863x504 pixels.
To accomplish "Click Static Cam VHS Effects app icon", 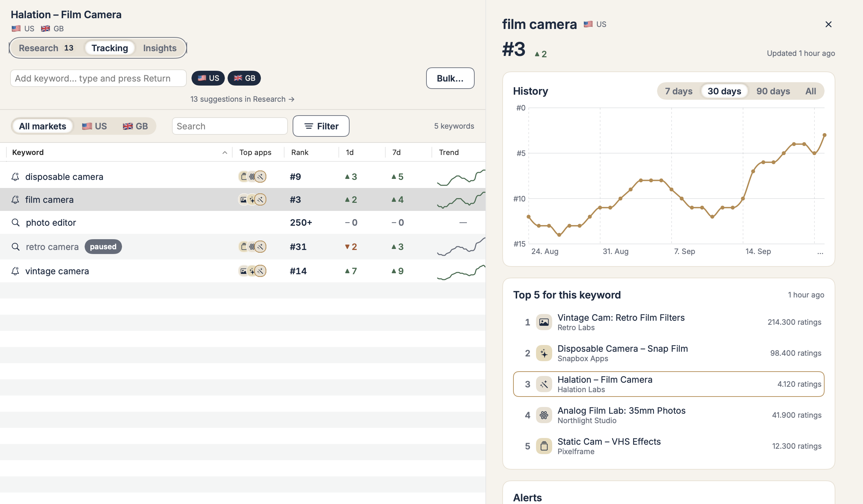I will coord(544,446).
